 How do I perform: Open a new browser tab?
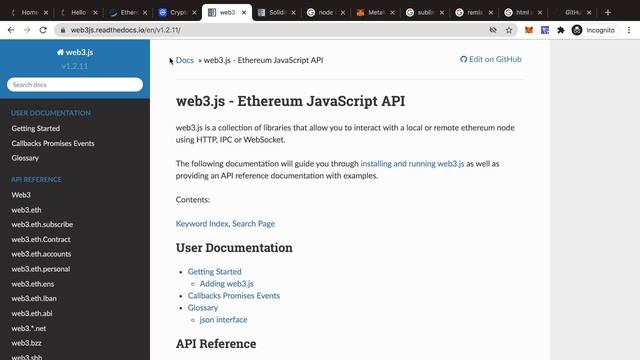point(608,12)
